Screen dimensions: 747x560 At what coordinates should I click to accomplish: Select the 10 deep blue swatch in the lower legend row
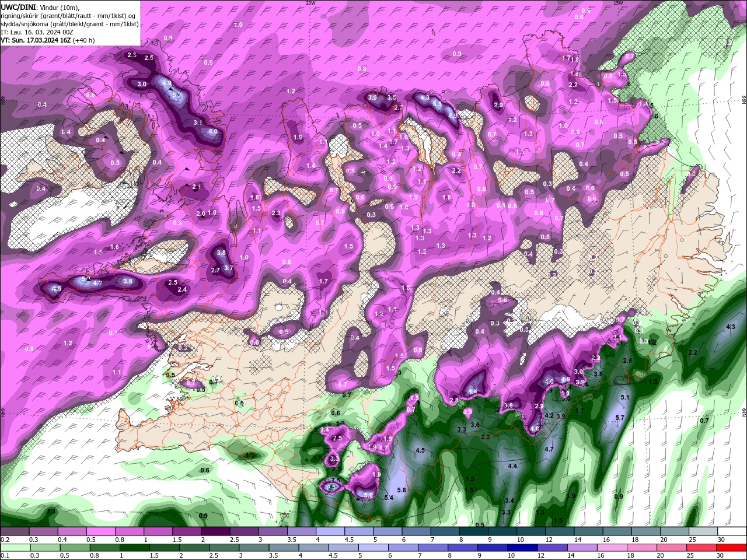pyautogui.click(x=523, y=548)
